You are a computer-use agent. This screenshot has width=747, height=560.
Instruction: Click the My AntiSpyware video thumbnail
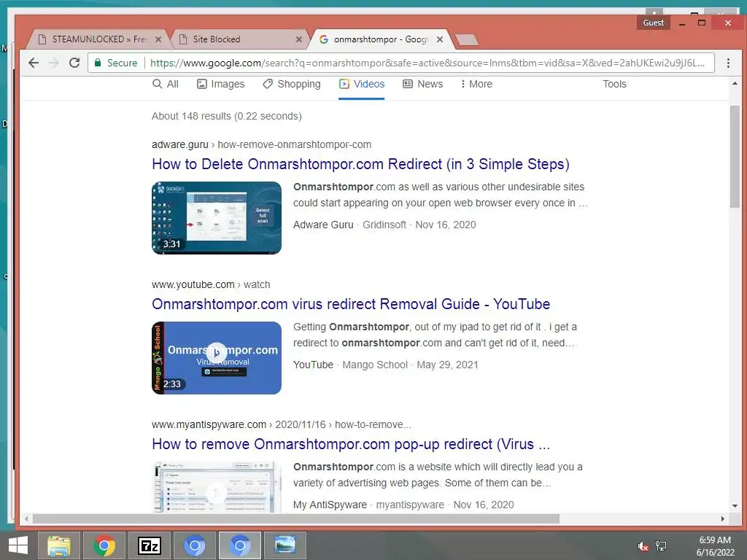click(x=216, y=487)
